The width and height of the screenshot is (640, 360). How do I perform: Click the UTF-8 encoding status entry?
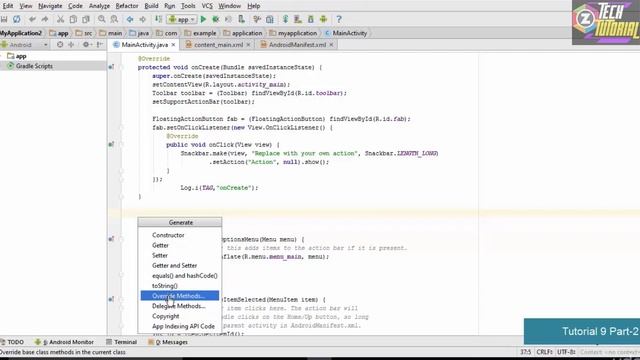[x=566, y=352]
